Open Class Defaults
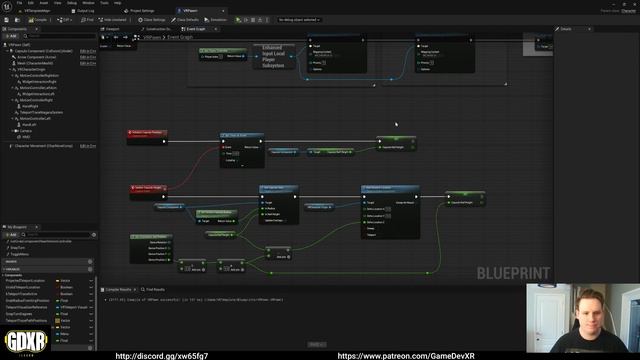The height and width of the screenshot is (360, 640). click(x=185, y=20)
